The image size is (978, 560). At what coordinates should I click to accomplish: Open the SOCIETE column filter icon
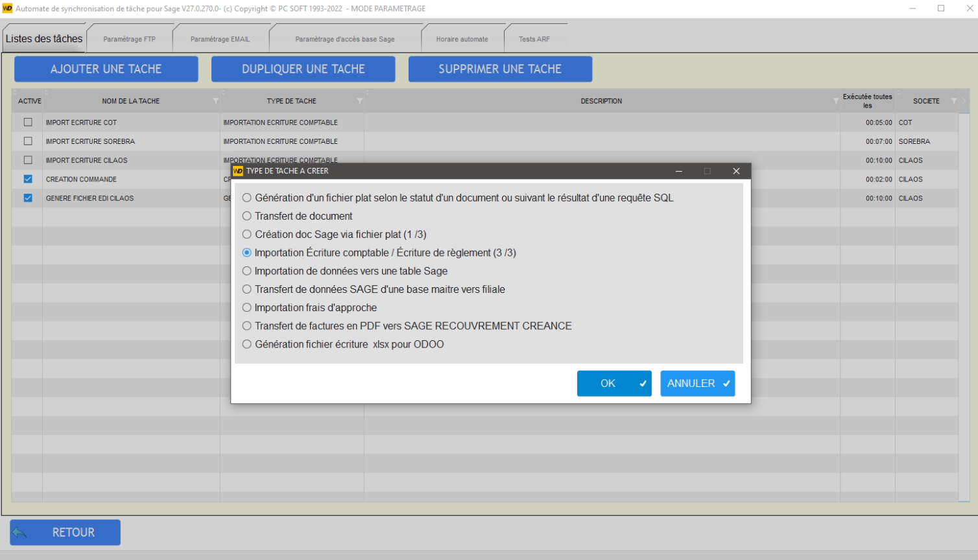954,101
